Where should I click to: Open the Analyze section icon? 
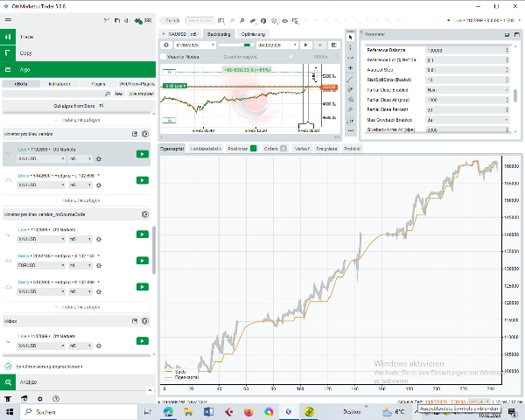(8, 382)
